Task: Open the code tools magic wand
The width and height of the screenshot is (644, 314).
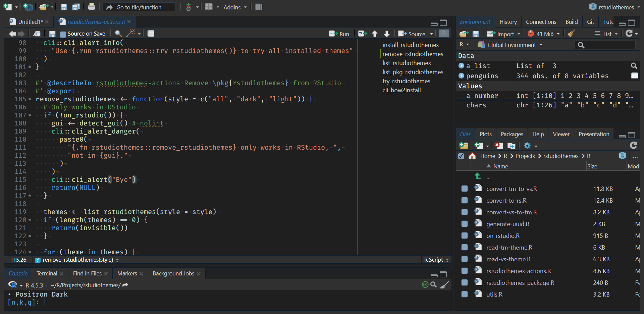Action: point(131,34)
